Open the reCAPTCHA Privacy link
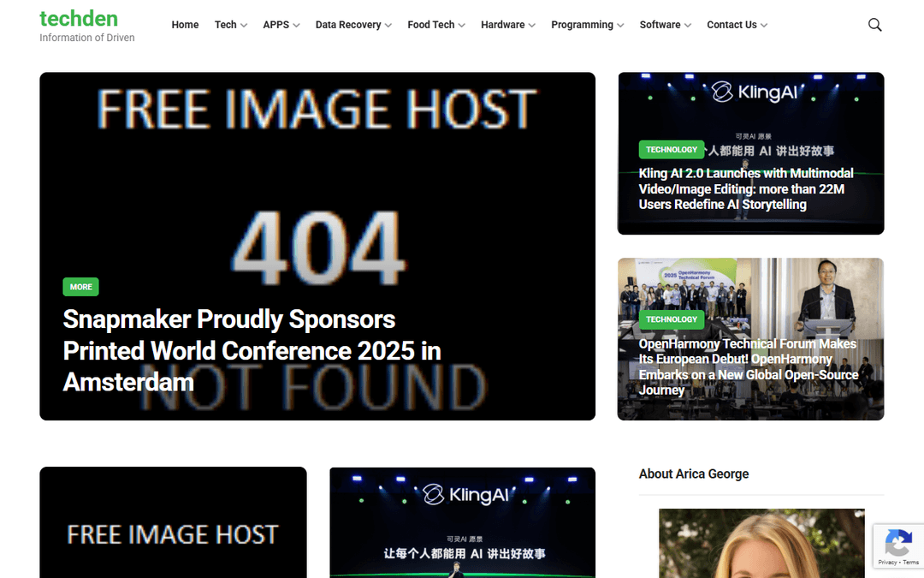The image size is (924, 578). point(887,562)
